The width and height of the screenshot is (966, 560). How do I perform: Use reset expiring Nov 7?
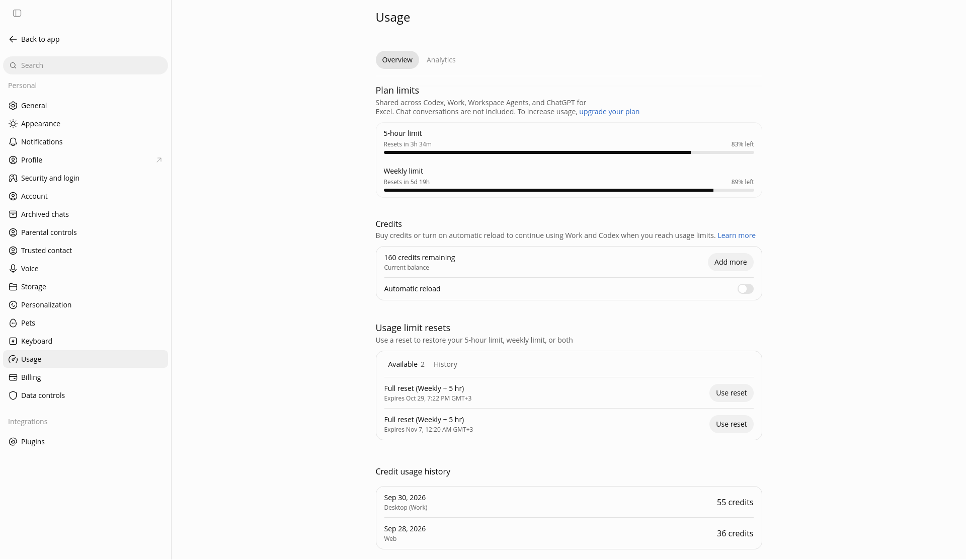click(731, 424)
